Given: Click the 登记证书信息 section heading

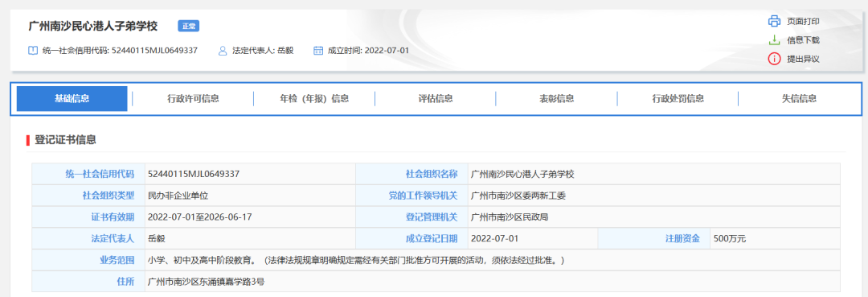Looking at the screenshot, I should (65, 139).
